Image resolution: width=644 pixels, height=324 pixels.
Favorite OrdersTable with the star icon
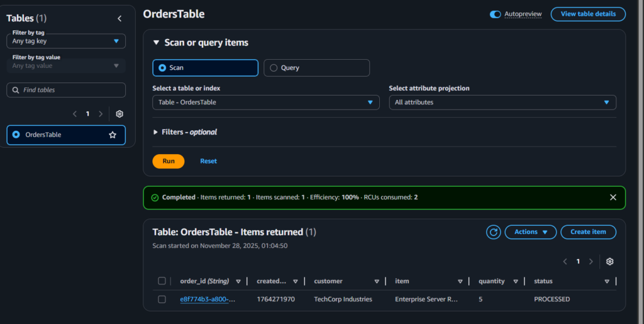(113, 135)
